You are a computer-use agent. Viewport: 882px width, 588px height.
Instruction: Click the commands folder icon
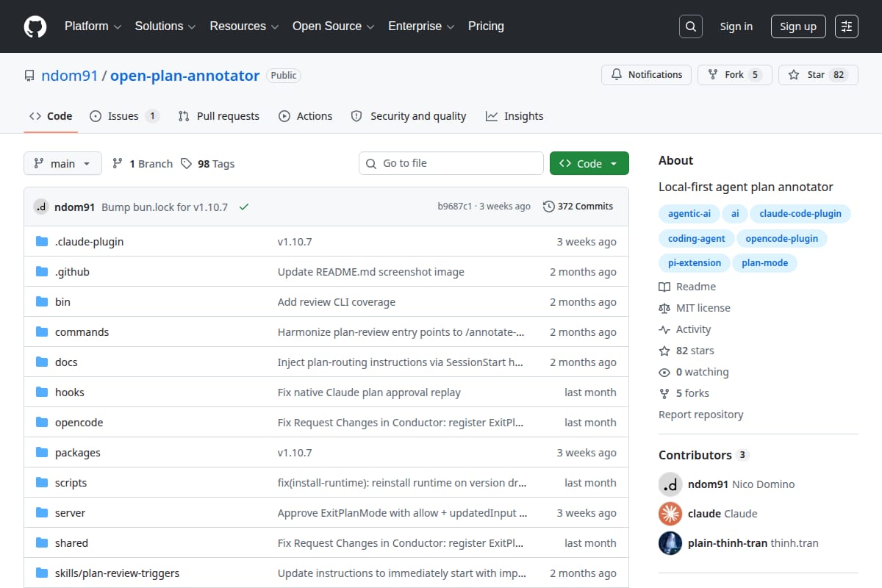[x=42, y=332]
